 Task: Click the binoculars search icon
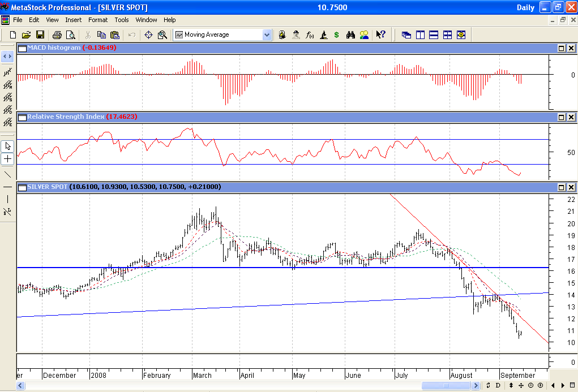tap(350, 35)
